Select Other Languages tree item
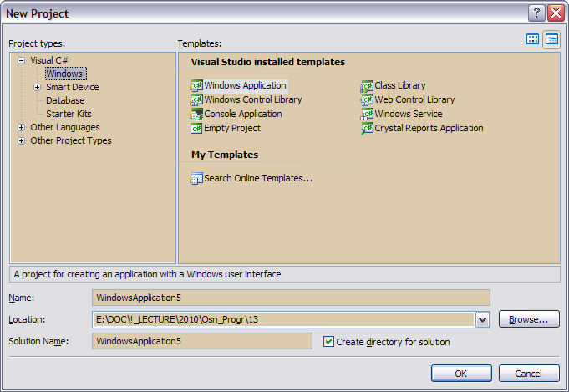Screen dimensions: 569x392 tap(65, 127)
